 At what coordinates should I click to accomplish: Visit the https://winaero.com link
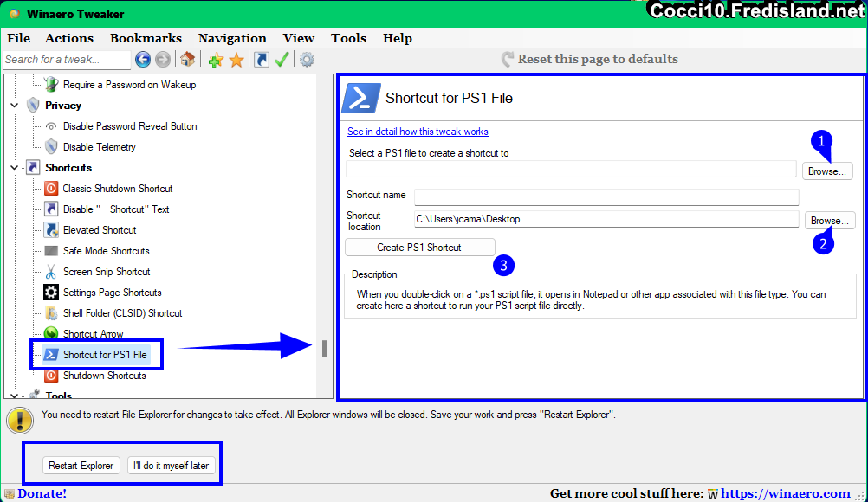786,493
